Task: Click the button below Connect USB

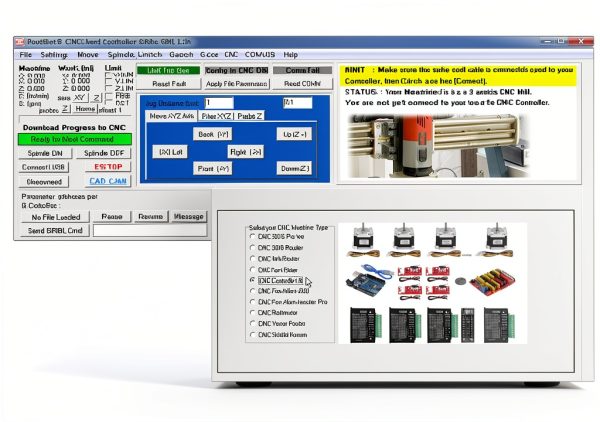Action: pos(44,182)
